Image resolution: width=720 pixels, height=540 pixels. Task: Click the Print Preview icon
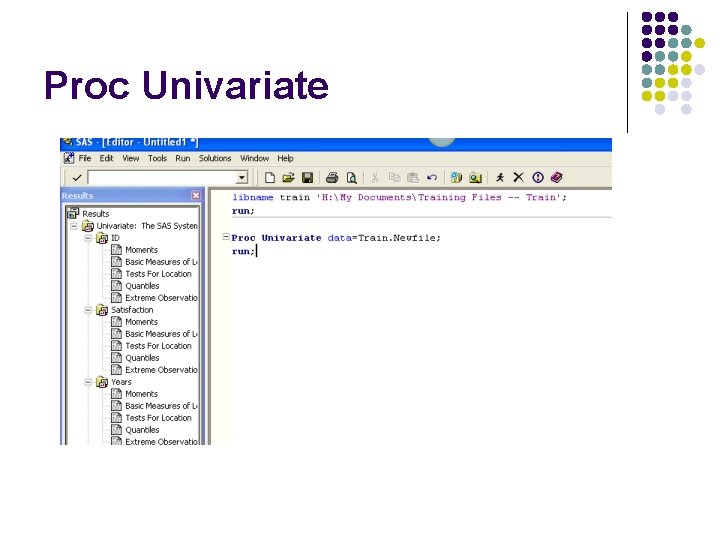tap(351, 178)
